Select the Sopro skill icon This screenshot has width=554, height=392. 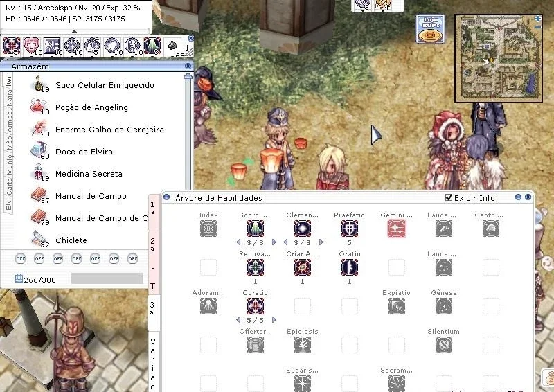tap(255, 229)
